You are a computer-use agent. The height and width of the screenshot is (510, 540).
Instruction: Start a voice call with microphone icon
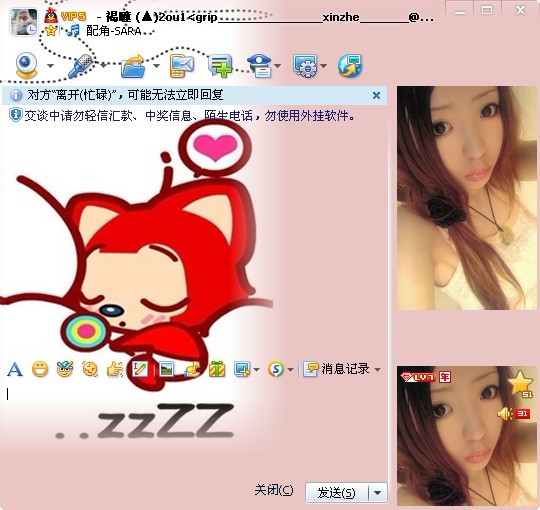[80, 65]
